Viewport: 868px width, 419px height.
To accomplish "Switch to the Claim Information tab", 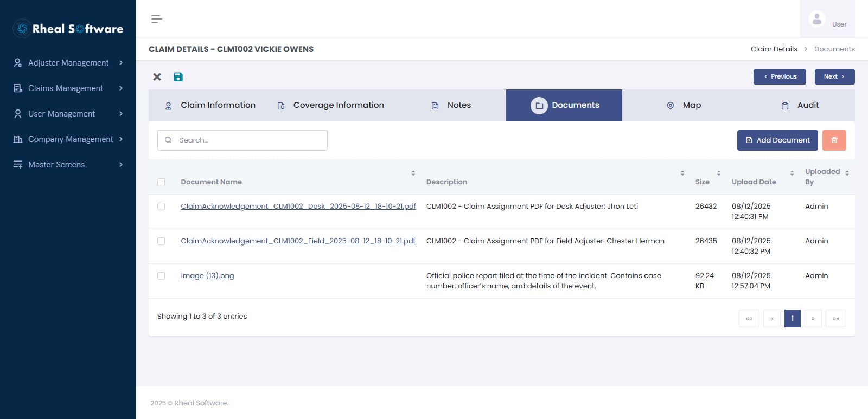I will pyautogui.click(x=210, y=106).
